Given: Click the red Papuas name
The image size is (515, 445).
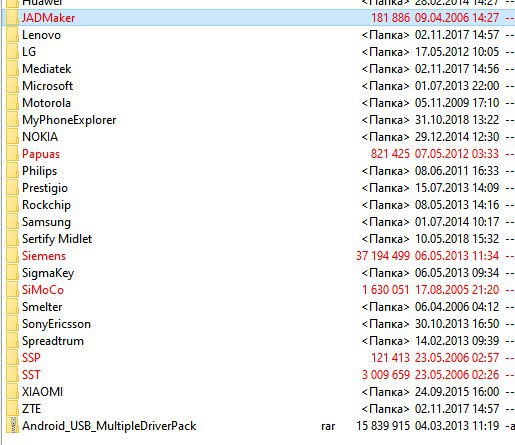Looking at the screenshot, I should [41, 154].
